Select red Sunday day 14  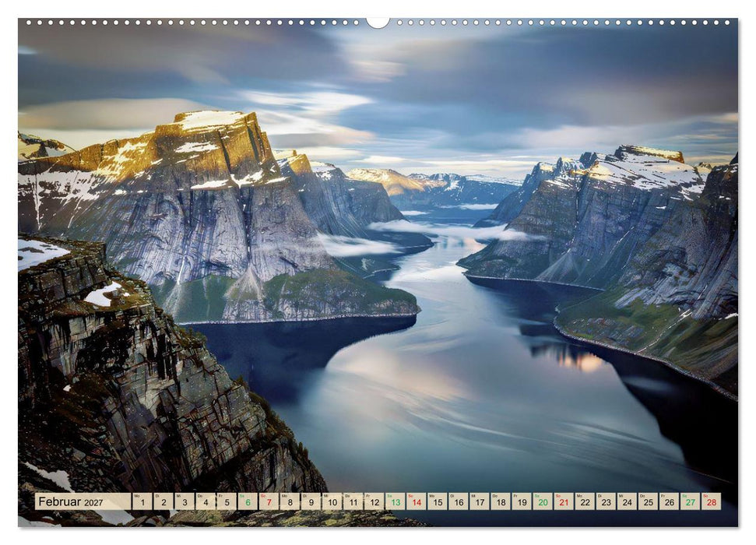417,501
